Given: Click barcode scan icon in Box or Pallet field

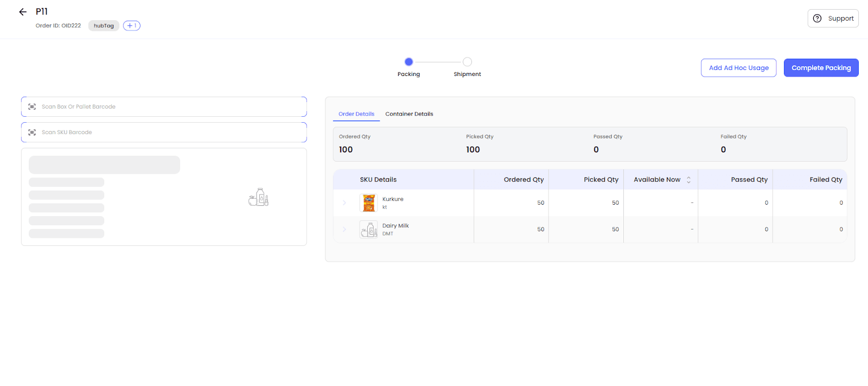Looking at the screenshot, I should 32,107.
